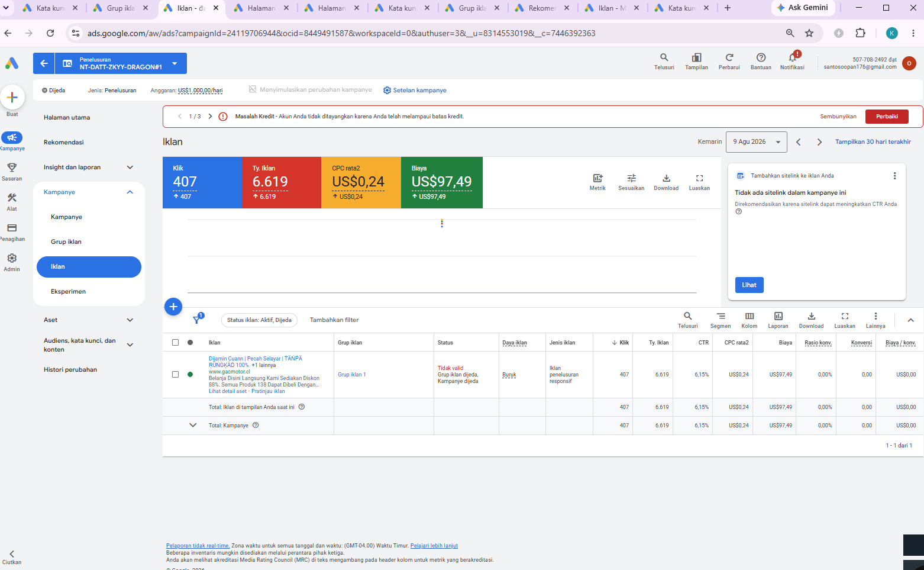The image size is (924, 570).
Task: Expand the Aset sidebar section
Action: pos(130,320)
